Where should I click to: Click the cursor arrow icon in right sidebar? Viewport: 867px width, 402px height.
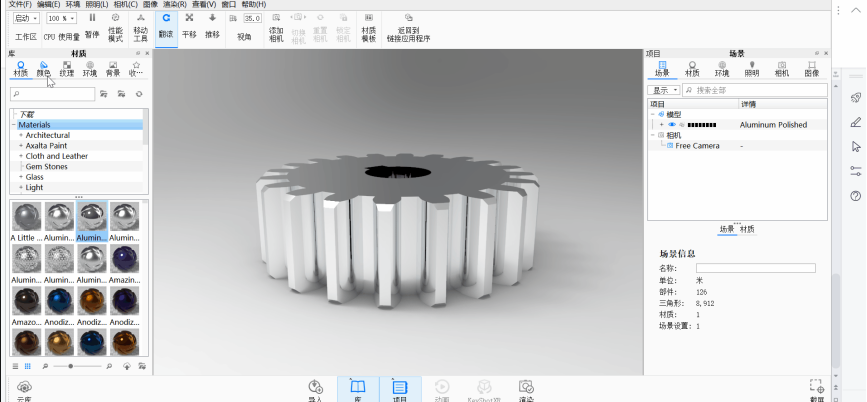856,146
